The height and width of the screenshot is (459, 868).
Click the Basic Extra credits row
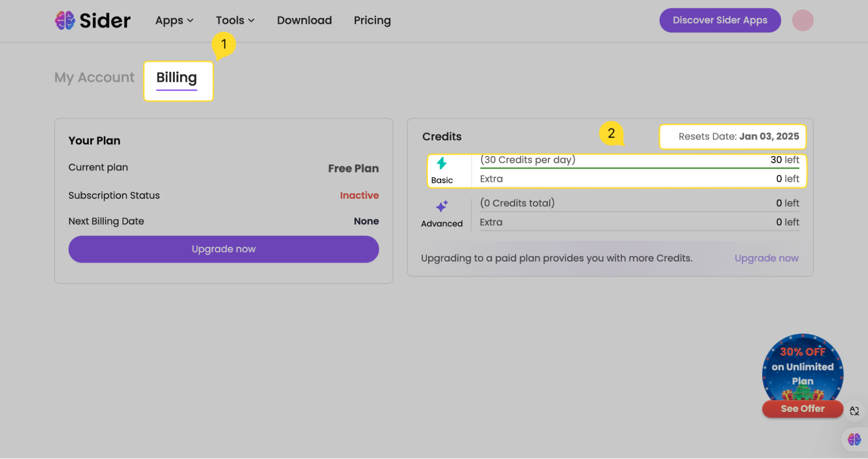(x=639, y=179)
